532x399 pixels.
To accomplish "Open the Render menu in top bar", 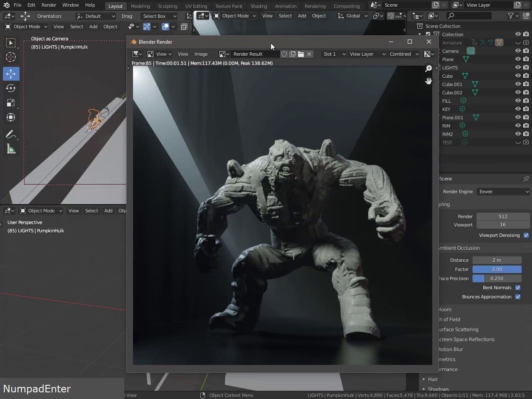I will 49,5.
